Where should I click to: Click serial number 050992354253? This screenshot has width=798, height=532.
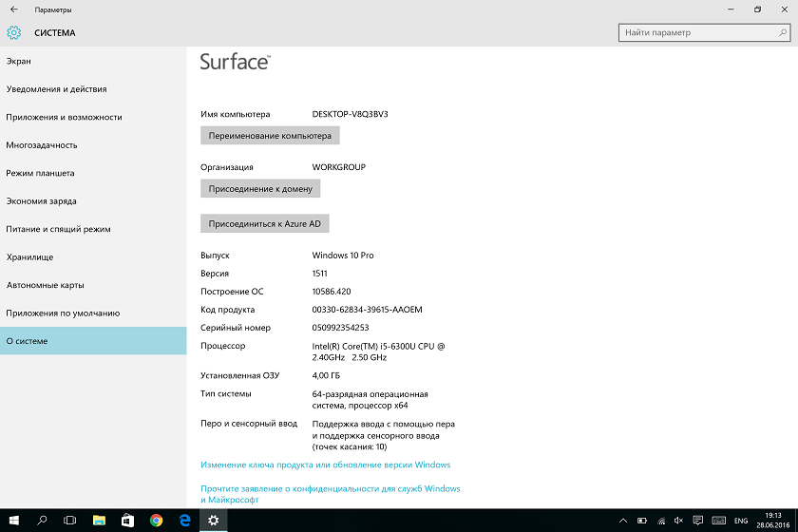click(340, 328)
